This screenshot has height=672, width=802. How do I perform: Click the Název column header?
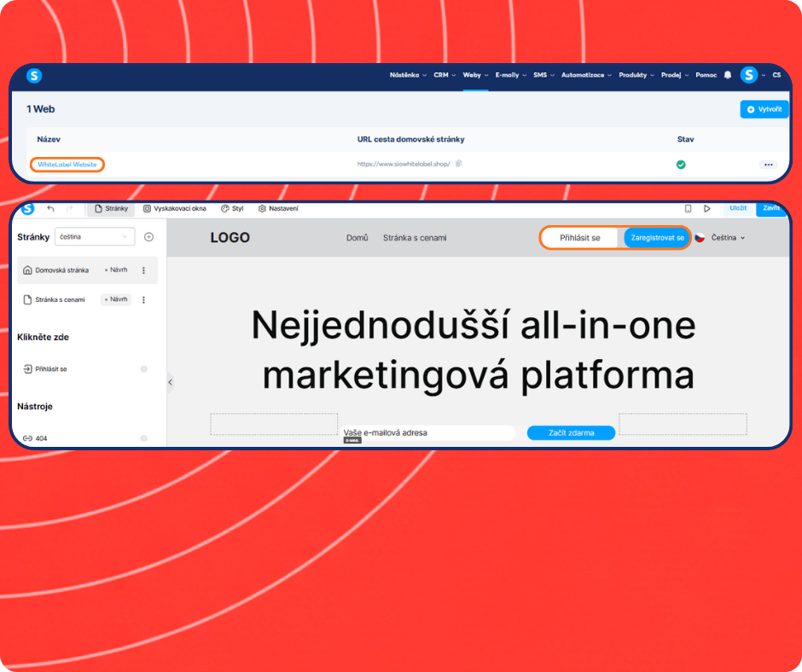(x=49, y=139)
